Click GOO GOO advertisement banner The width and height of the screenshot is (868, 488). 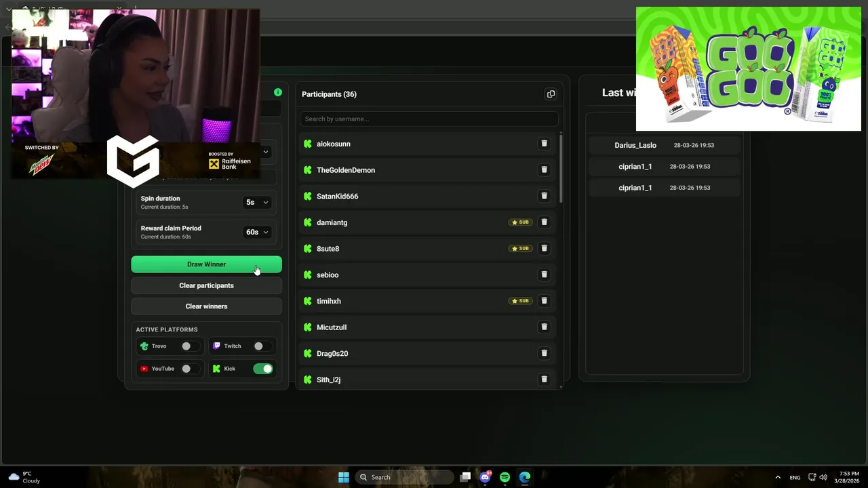[749, 68]
